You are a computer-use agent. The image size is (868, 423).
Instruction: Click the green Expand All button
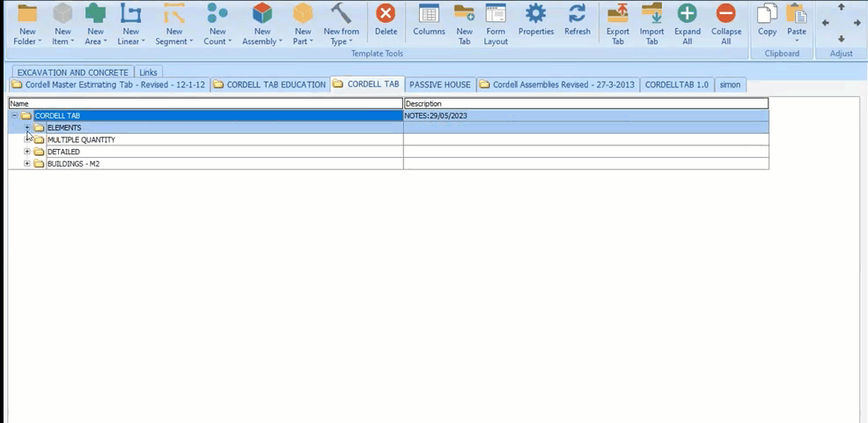point(687,13)
